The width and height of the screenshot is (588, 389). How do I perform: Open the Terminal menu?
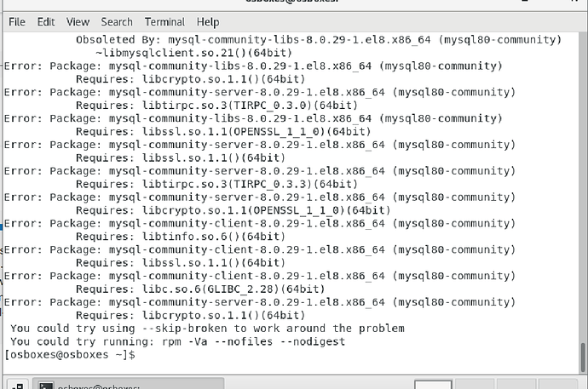pos(164,21)
